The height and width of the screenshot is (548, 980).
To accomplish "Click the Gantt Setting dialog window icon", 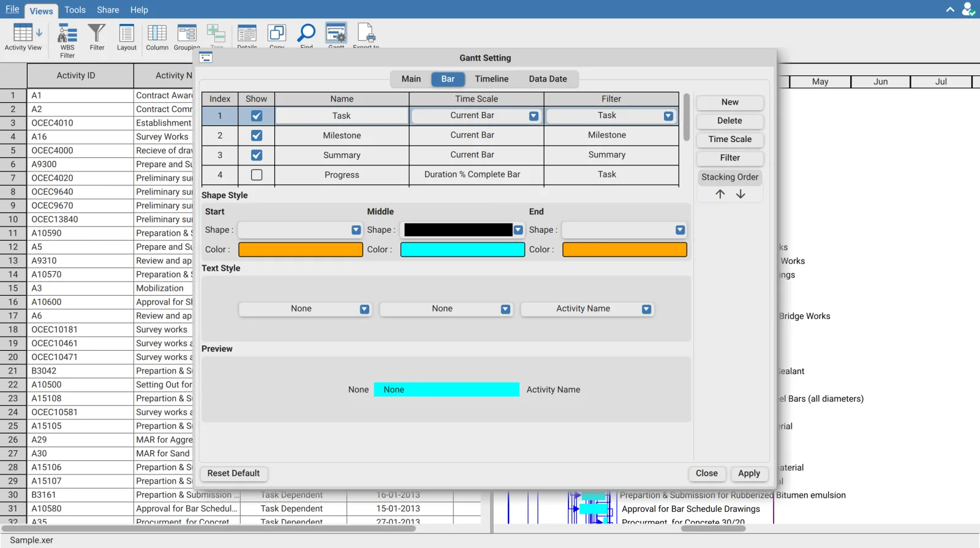I will pyautogui.click(x=206, y=58).
